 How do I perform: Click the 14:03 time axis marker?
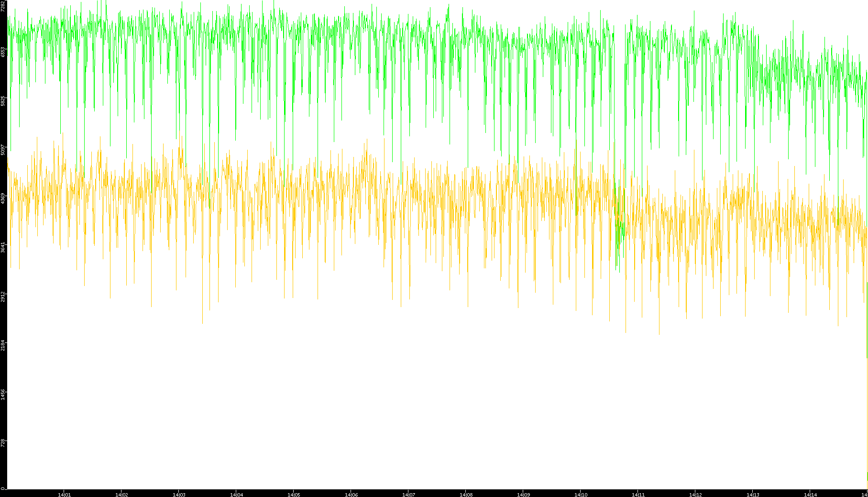(x=179, y=495)
